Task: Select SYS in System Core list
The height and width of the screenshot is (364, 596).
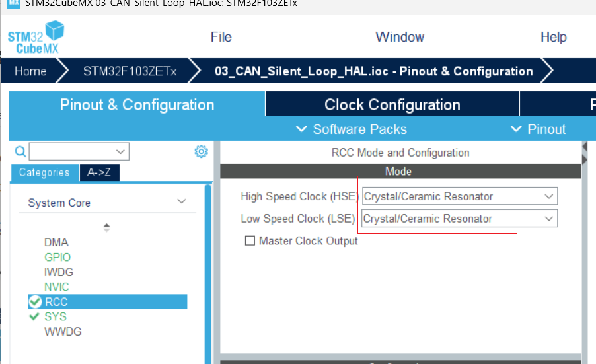Action: tap(56, 316)
